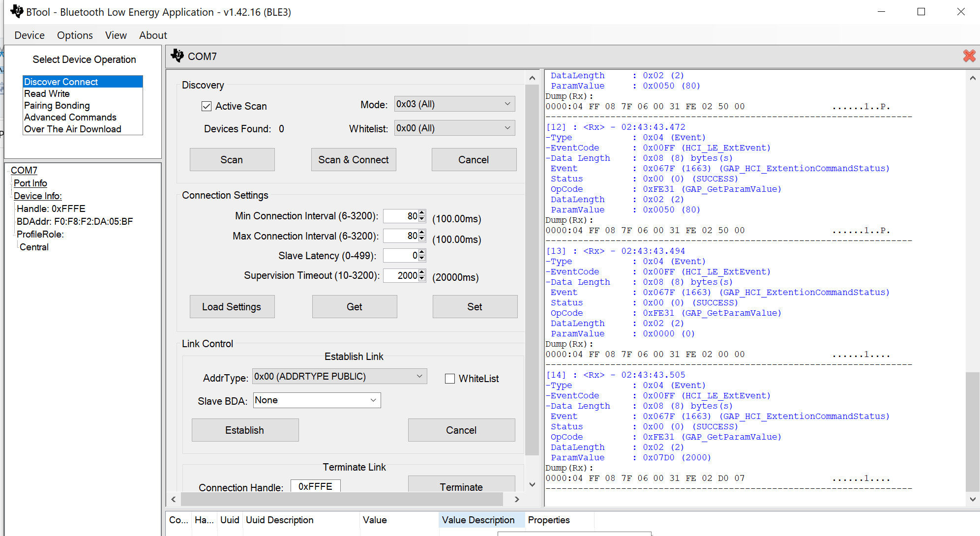Viewport: 980px width, 536px height.
Task: Click the COM7 panel TI logo icon
Action: pos(177,56)
